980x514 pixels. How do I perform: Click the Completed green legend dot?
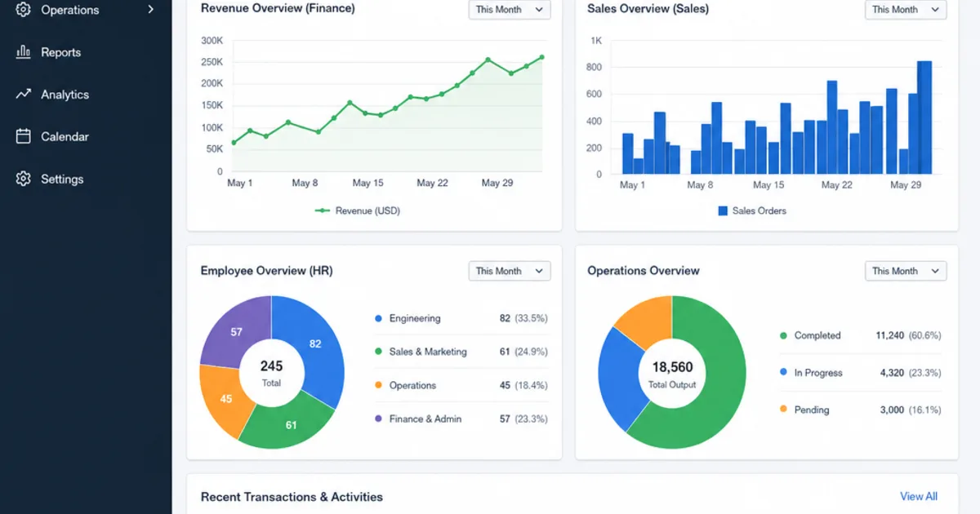tap(783, 335)
